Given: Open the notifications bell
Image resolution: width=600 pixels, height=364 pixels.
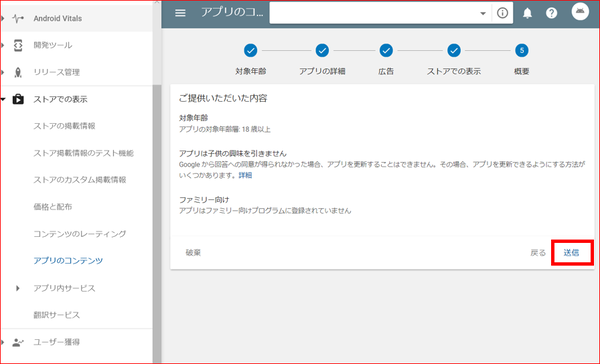Looking at the screenshot, I should [527, 13].
